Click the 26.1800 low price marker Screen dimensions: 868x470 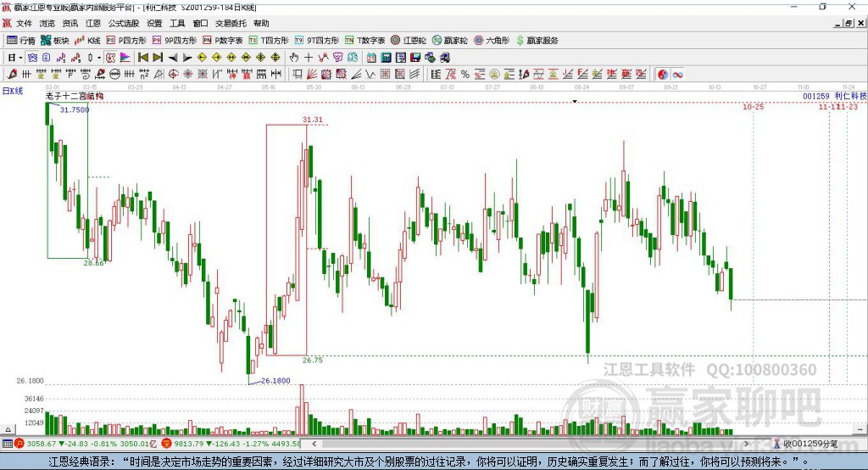pyautogui.click(x=275, y=381)
